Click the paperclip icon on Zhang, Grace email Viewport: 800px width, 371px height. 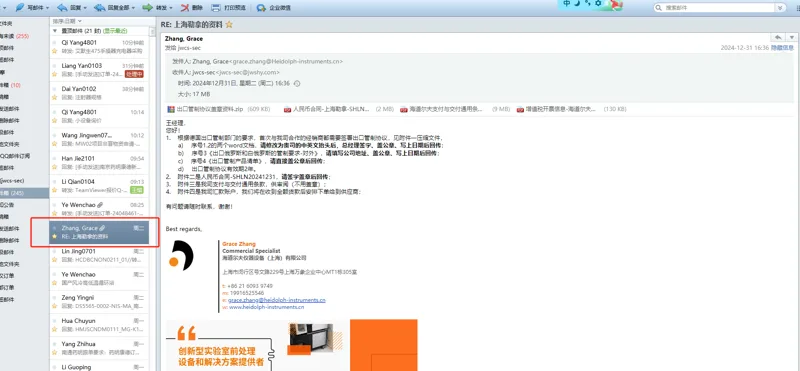tap(102, 228)
